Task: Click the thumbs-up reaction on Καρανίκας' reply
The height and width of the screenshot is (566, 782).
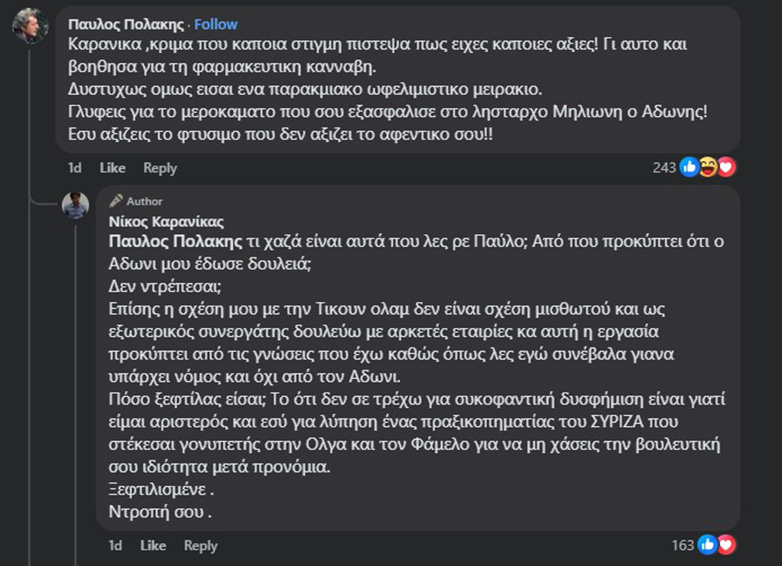Action: pos(708,545)
